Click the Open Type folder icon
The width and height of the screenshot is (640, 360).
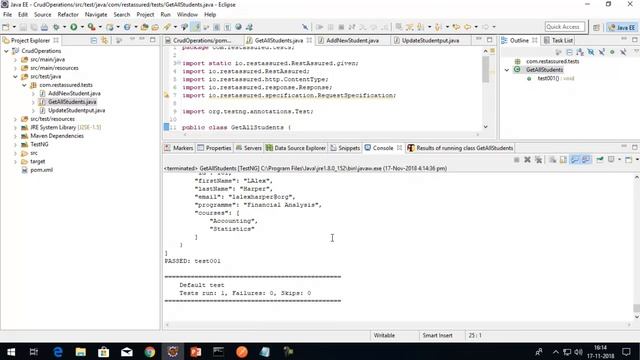point(144,27)
